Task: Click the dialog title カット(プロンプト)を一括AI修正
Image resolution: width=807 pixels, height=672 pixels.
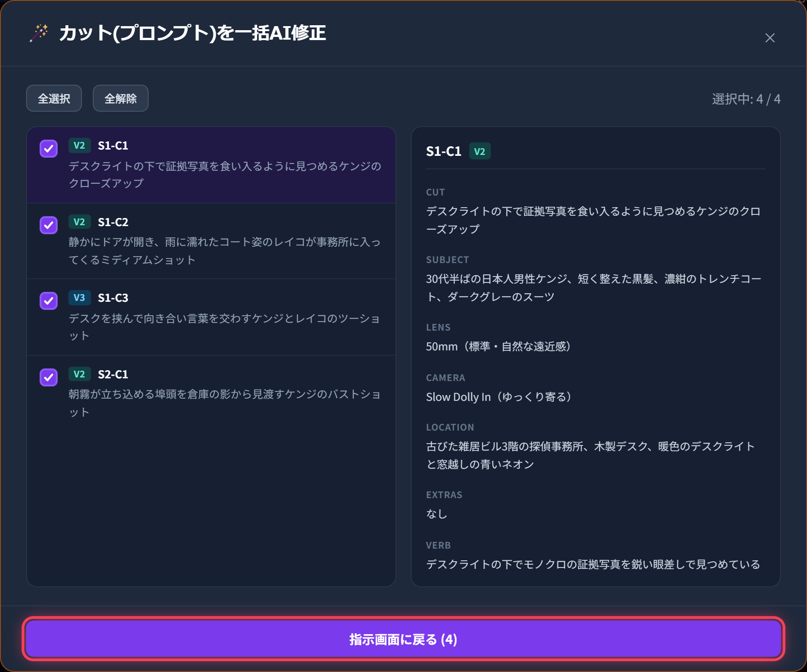Action: click(192, 33)
